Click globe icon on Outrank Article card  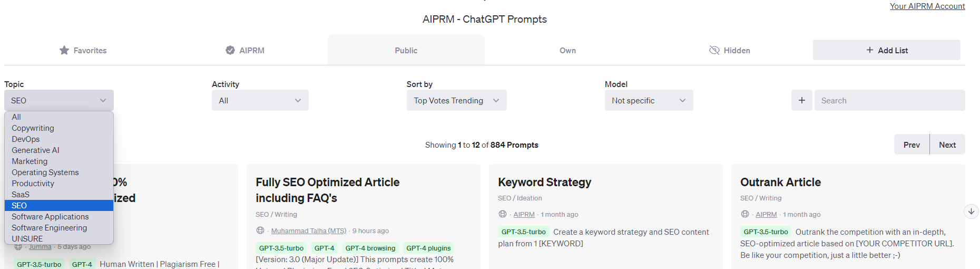(745, 214)
